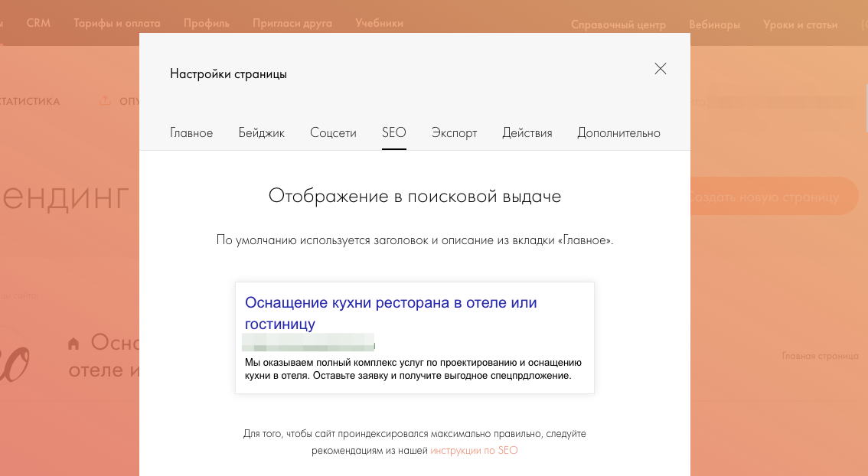Viewport: 868px width, 476px height.
Task: Go to Вебинары in the header
Action: [x=714, y=24]
